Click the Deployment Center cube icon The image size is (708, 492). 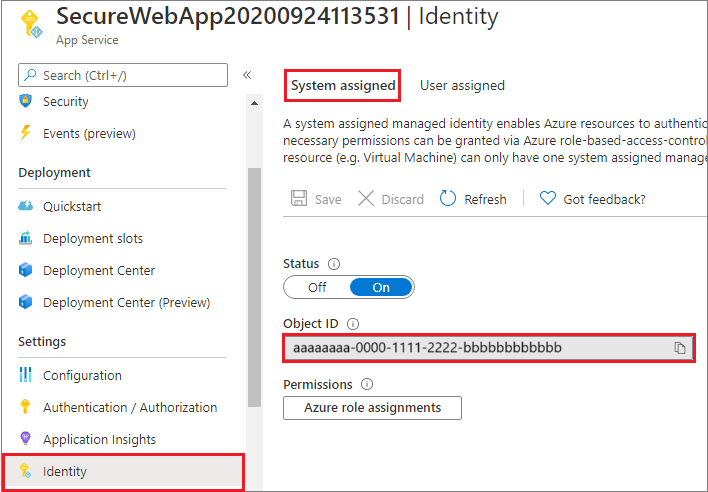coord(25,270)
